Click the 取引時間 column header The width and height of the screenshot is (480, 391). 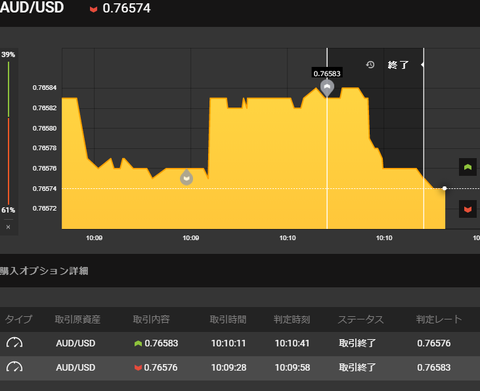click(x=228, y=319)
